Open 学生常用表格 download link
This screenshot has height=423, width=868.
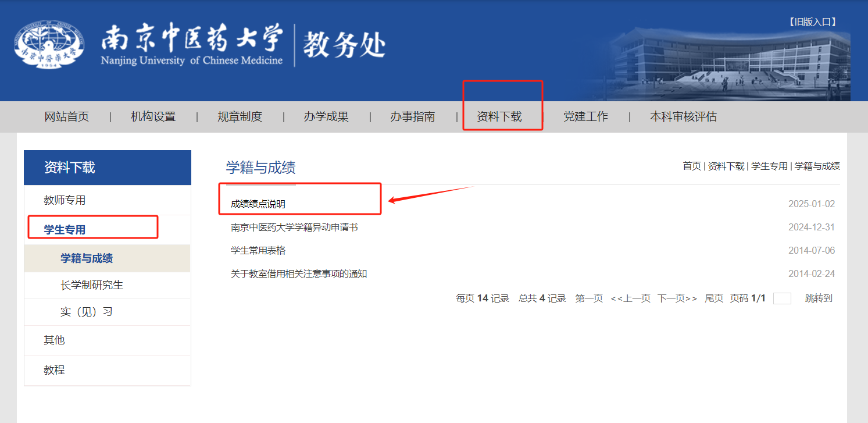coord(258,251)
